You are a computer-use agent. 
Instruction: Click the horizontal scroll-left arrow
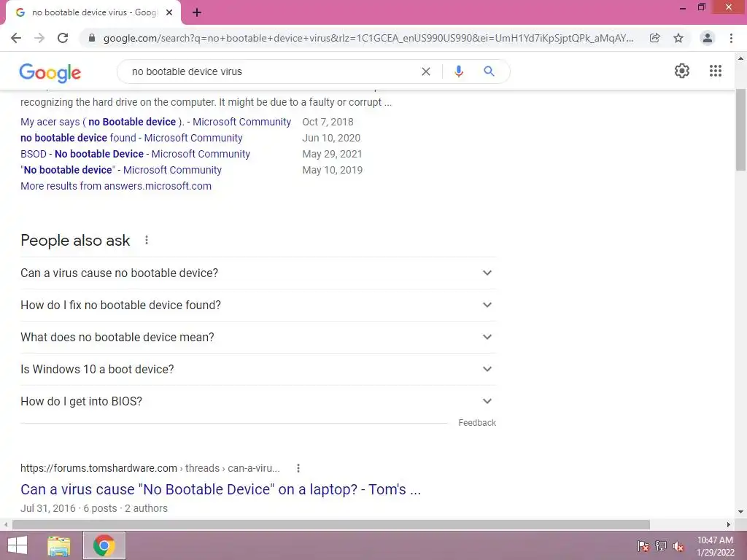6,524
